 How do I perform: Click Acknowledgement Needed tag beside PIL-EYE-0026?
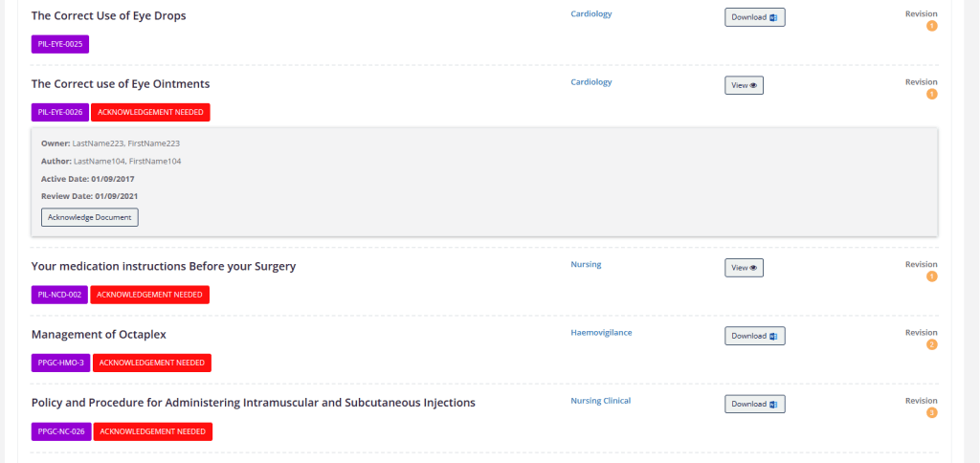tap(150, 113)
